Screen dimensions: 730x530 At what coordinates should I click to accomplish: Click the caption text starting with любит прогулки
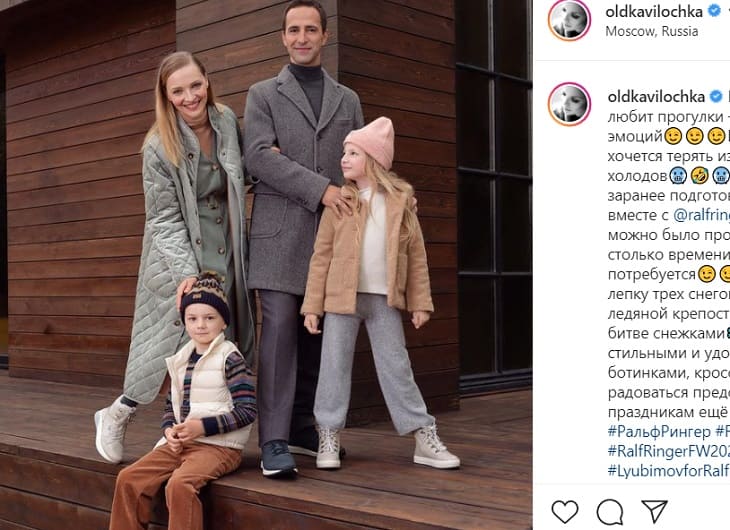click(669, 116)
